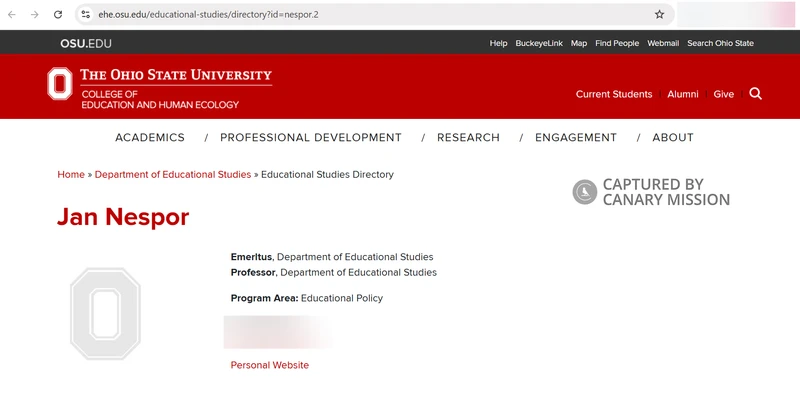This screenshot has width=800, height=404.
Task: Bookmark this page with the star icon
Action: click(660, 14)
